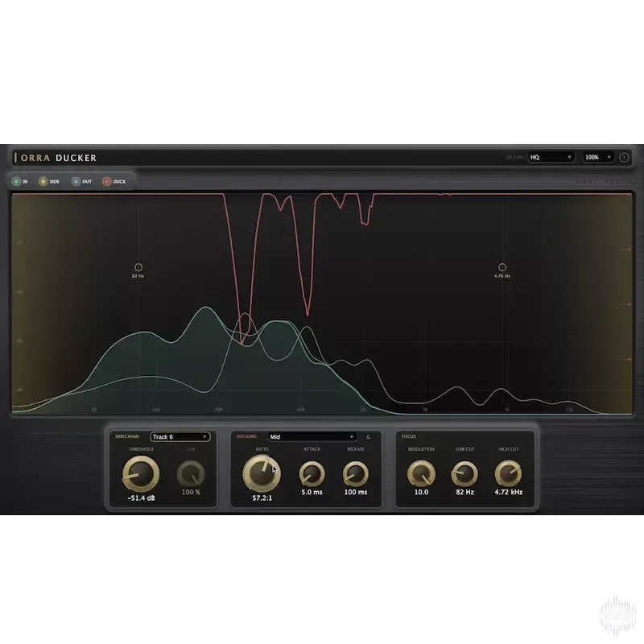Screen dimensions: 644x644
Task: Toggle the DUCK curve display
Action: point(107,181)
